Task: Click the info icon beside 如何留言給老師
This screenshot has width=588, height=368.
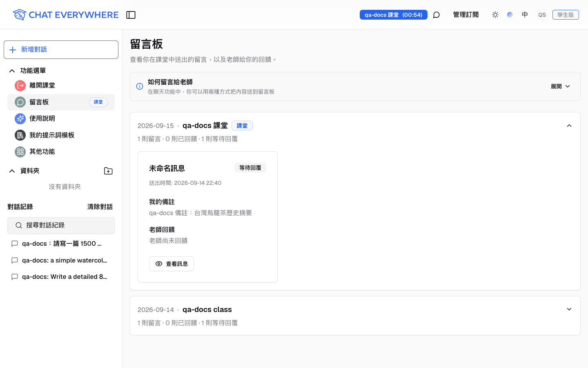Action: (140, 86)
